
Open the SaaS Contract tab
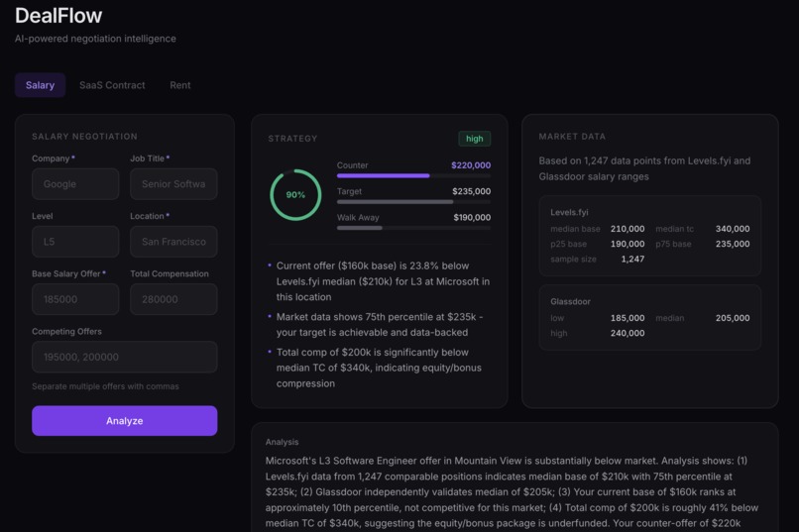pyautogui.click(x=112, y=85)
